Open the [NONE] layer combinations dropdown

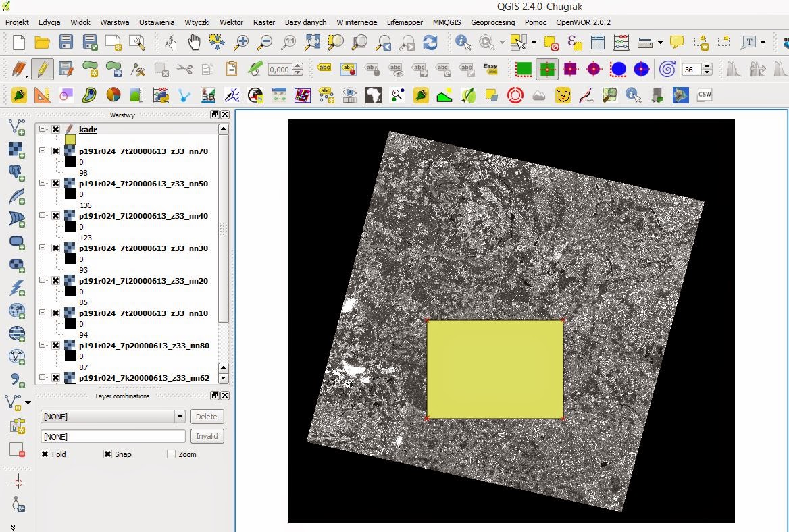coord(180,417)
